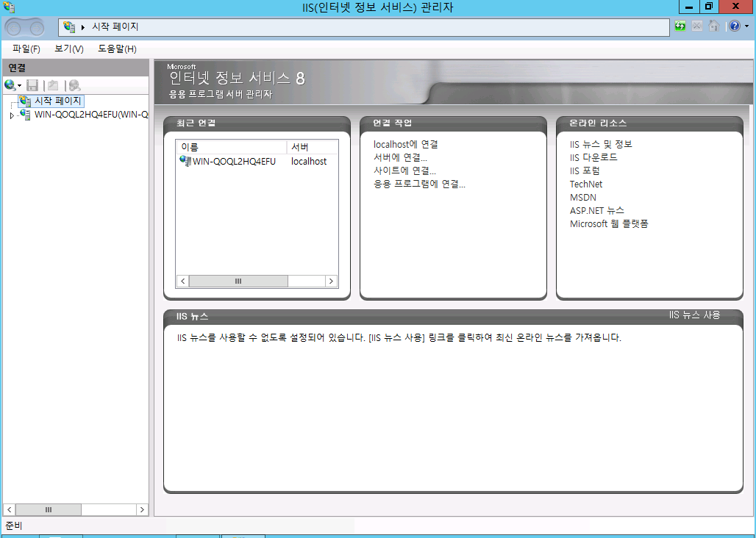Click the Home house icon
756x538 pixels.
[x=714, y=26]
